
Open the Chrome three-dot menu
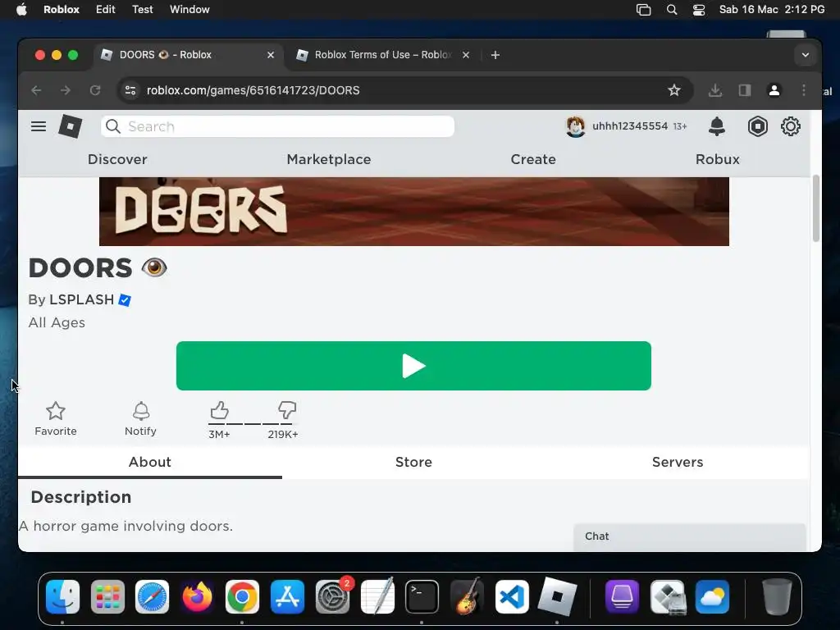(x=804, y=90)
